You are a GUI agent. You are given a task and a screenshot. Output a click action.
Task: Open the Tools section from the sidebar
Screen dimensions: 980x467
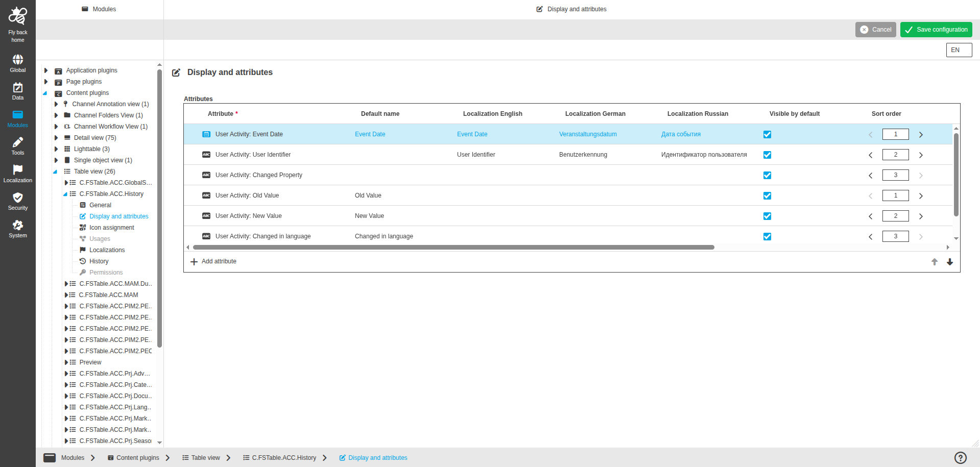[x=17, y=145]
